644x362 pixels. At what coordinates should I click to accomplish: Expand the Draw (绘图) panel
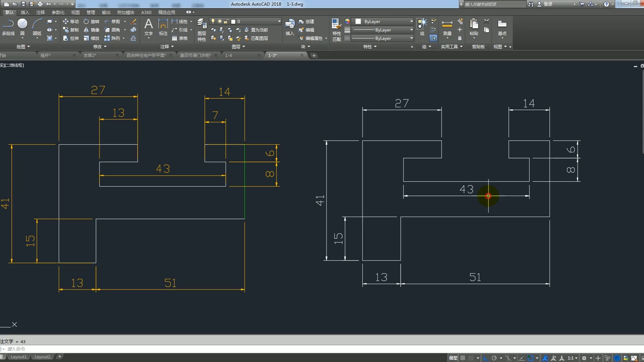23,46
